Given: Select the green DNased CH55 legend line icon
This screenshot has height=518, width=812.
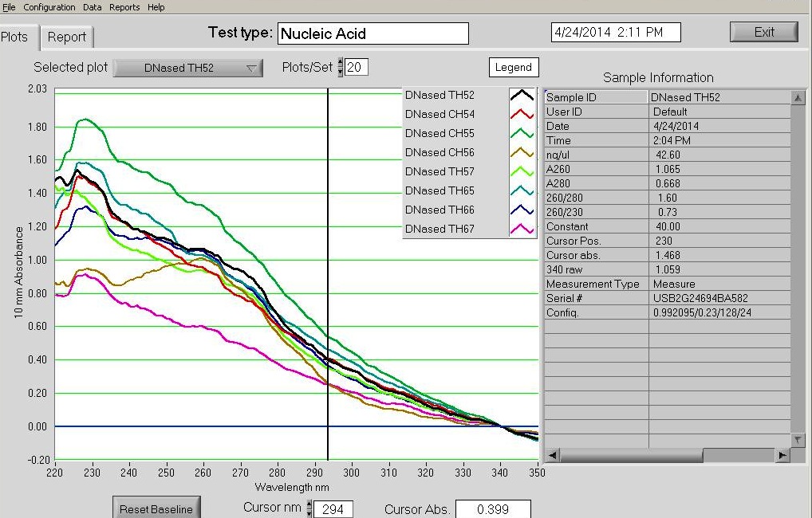Looking at the screenshot, I should click(x=522, y=134).
